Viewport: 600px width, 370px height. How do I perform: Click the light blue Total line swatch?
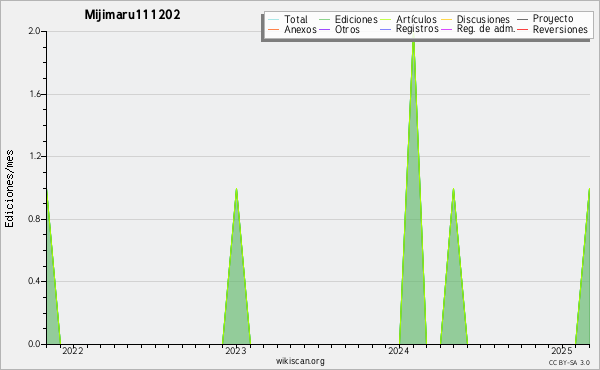[x=274, y=20]
